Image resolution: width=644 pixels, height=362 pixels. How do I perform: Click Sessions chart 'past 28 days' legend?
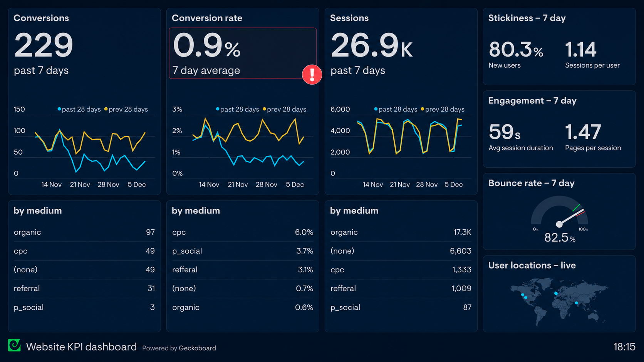pos(396,109)
